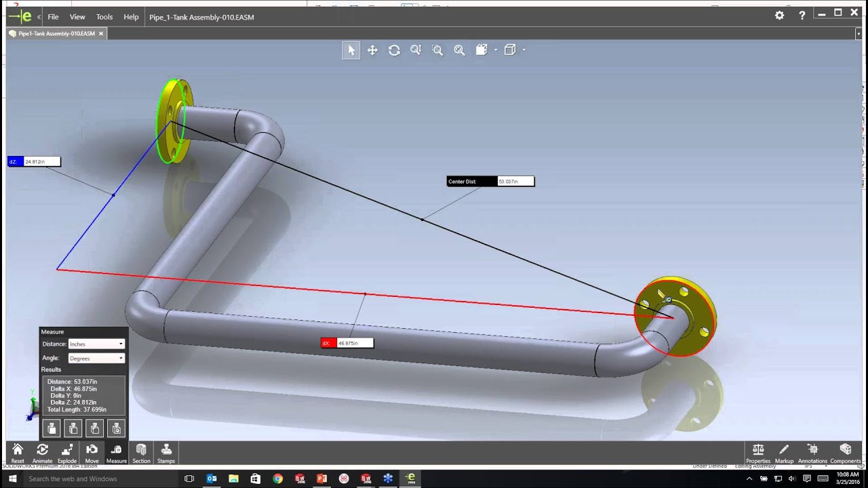Open the Properties panel
868x488 pixels.
coord(758,453)
